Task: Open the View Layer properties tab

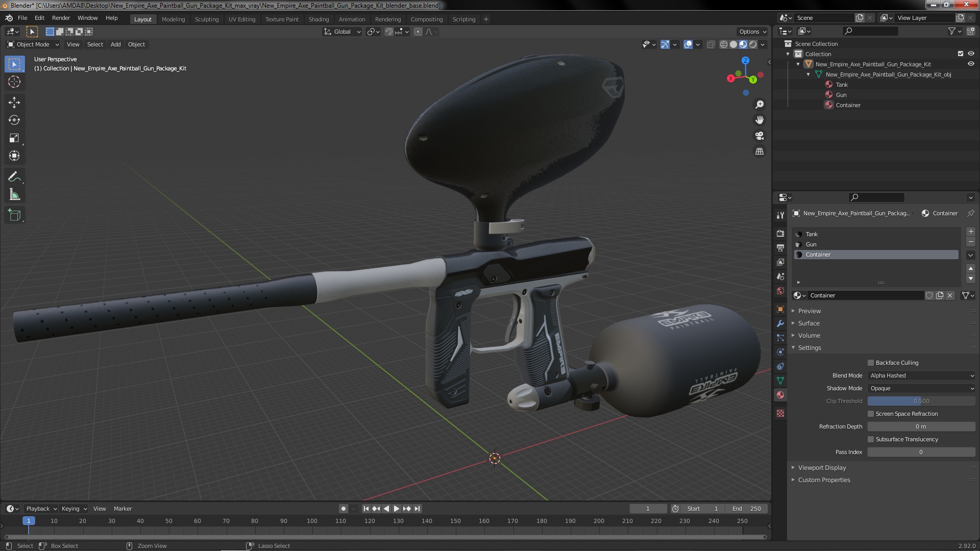Action: 780,262
